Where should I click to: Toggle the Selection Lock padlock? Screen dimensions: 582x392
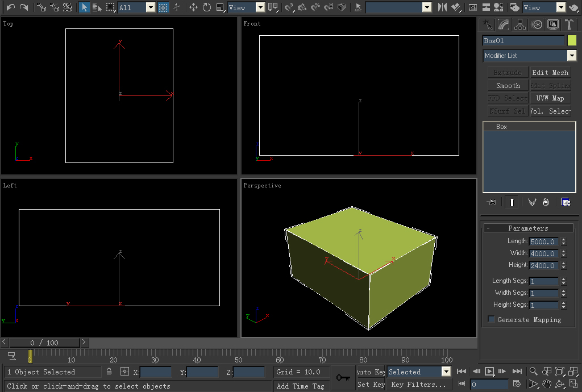click(109, 372)
